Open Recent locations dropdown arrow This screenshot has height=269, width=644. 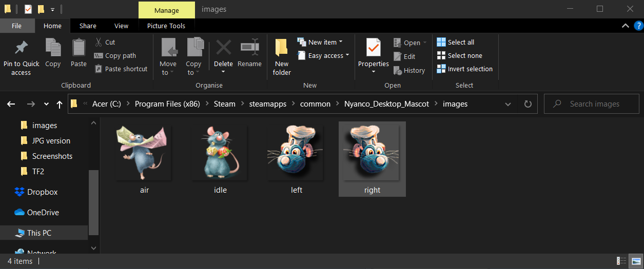point(46,104)
